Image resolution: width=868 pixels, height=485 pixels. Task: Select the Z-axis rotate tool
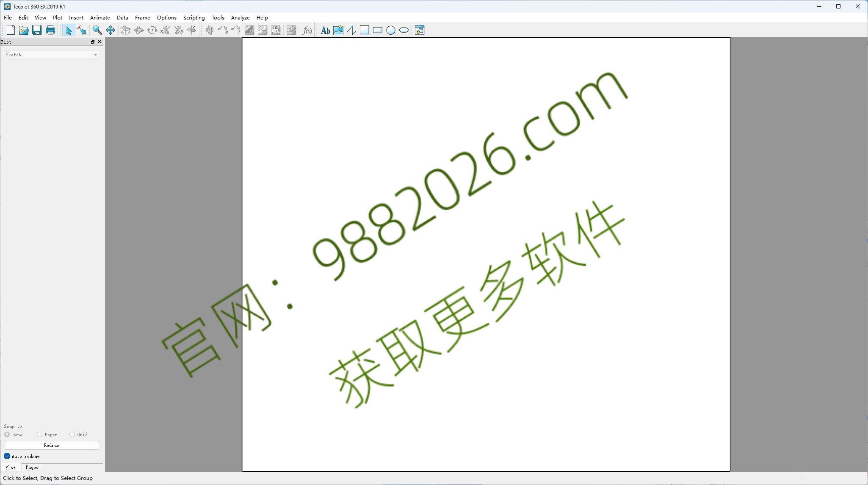[192, 30]
